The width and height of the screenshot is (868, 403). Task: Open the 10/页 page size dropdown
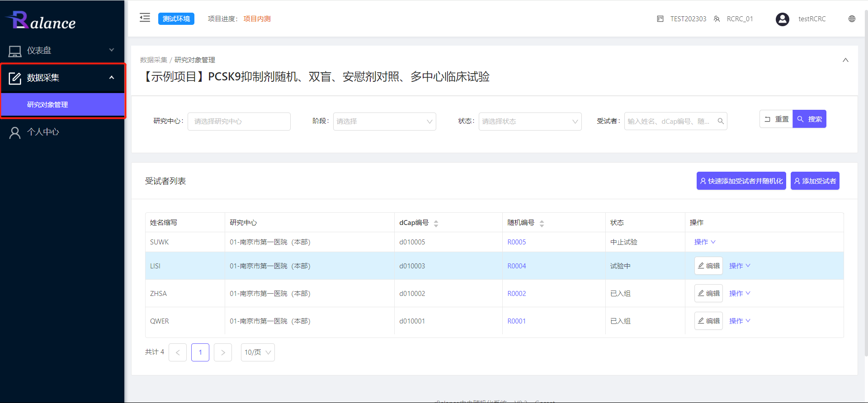(x=258, y=352)
